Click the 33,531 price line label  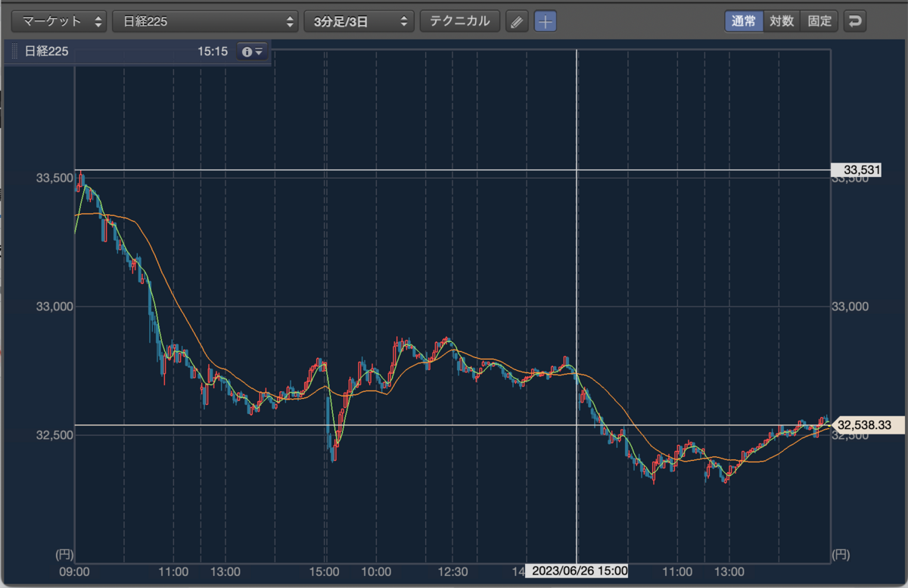pyautogui.click(x=857, y=170)
